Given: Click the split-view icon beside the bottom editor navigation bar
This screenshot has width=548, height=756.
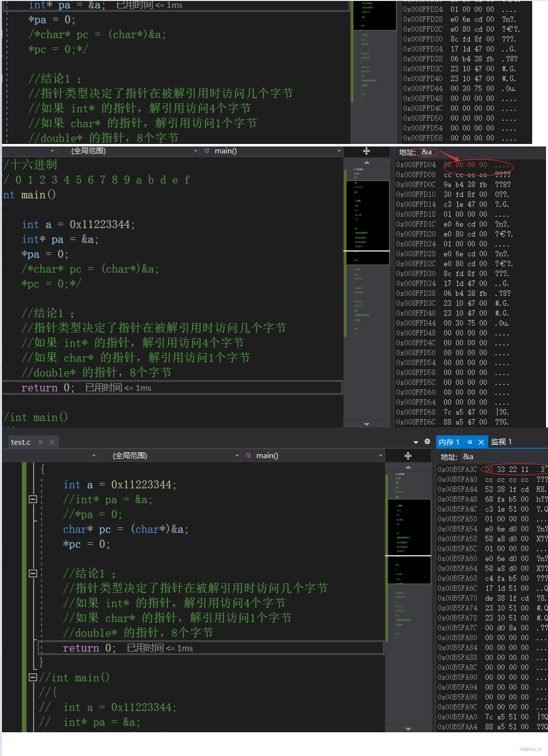Looking at the screenshot, I should [x=408, y=455].
